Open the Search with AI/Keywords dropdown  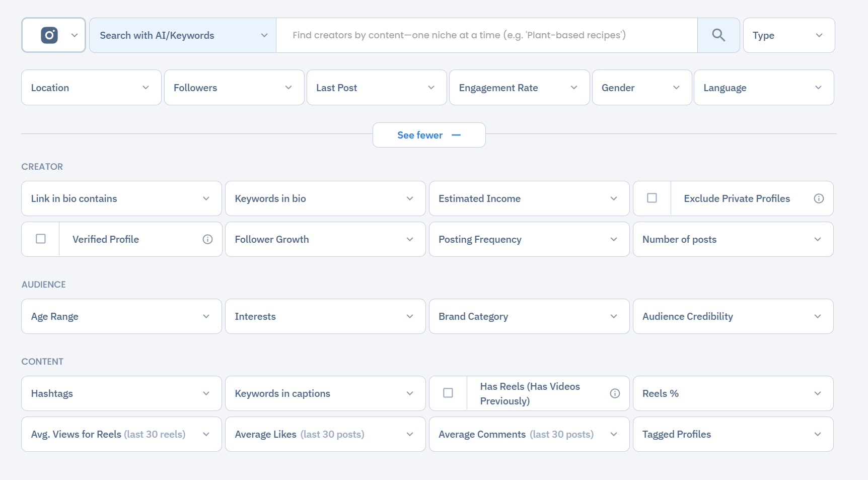tap(183, 35)
